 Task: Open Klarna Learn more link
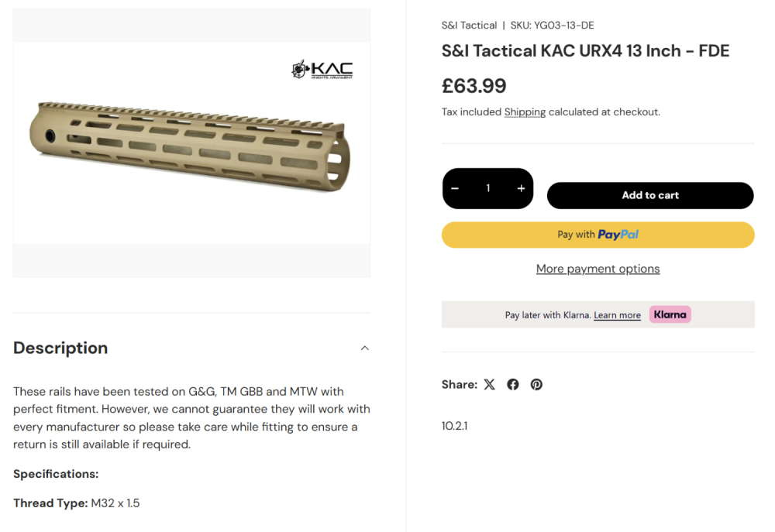pos(617,315)
